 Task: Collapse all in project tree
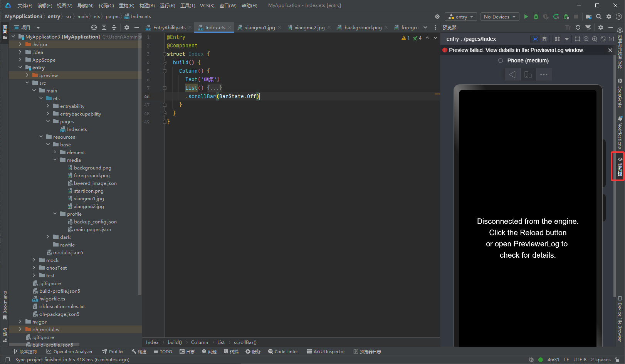tap(114, 27)
